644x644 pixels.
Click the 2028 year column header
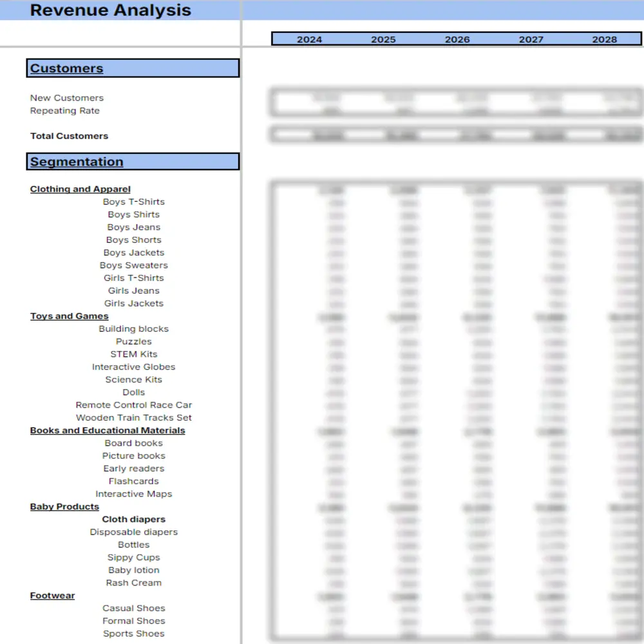tap(604, 39)
